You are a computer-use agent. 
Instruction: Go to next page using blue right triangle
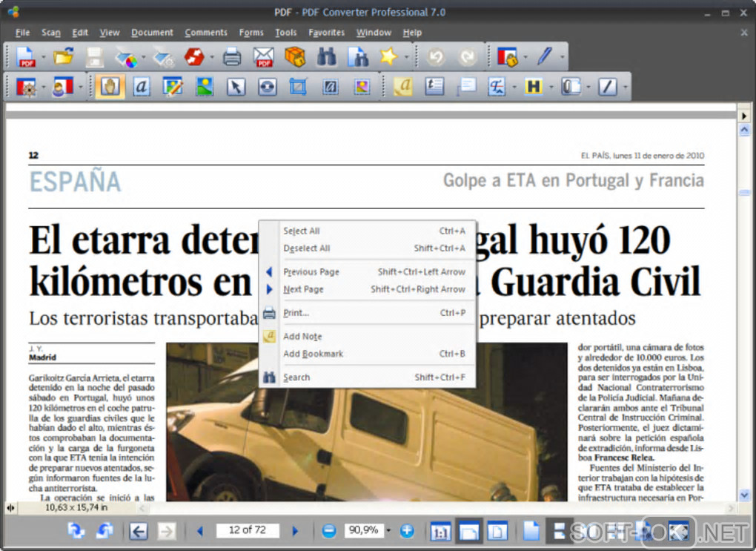[x=295, y=531]
